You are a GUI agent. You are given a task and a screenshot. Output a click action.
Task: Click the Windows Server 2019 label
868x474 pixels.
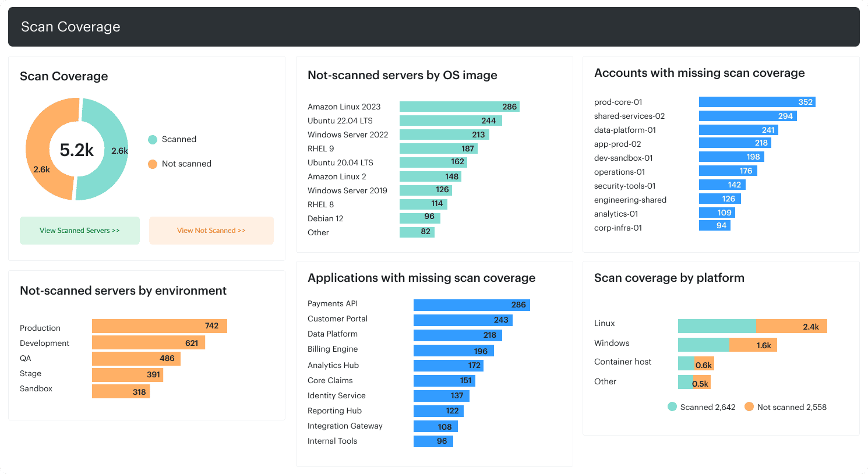tap(347, 190)
